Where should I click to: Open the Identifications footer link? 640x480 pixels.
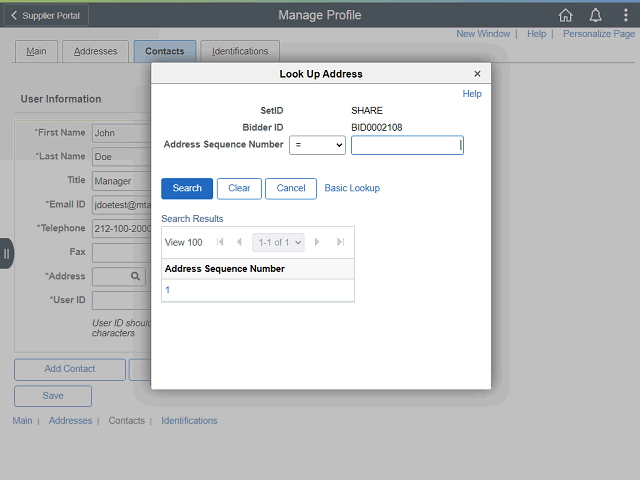(189, 420)
